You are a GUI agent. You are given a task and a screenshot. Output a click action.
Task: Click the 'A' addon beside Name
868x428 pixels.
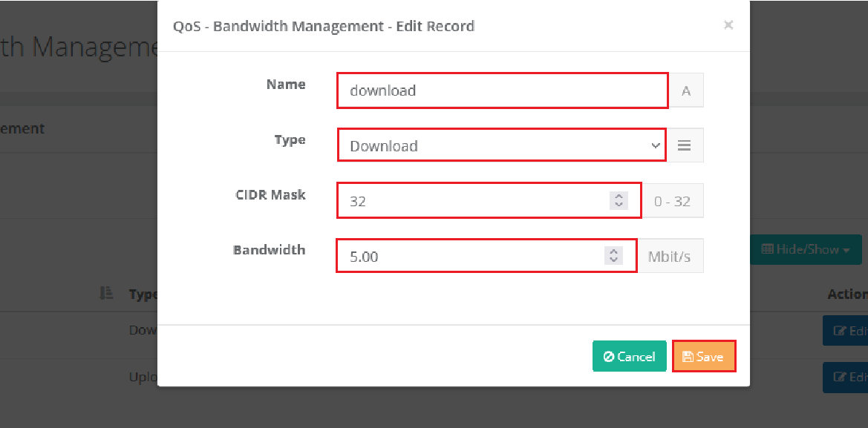pos(686,90)
